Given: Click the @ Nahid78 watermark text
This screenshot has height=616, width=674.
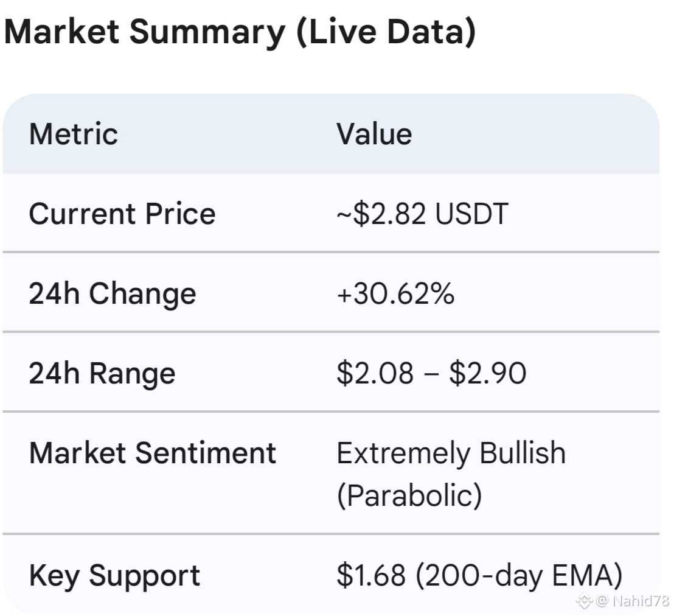Looking at the screenshot, I should click(633, 601).
